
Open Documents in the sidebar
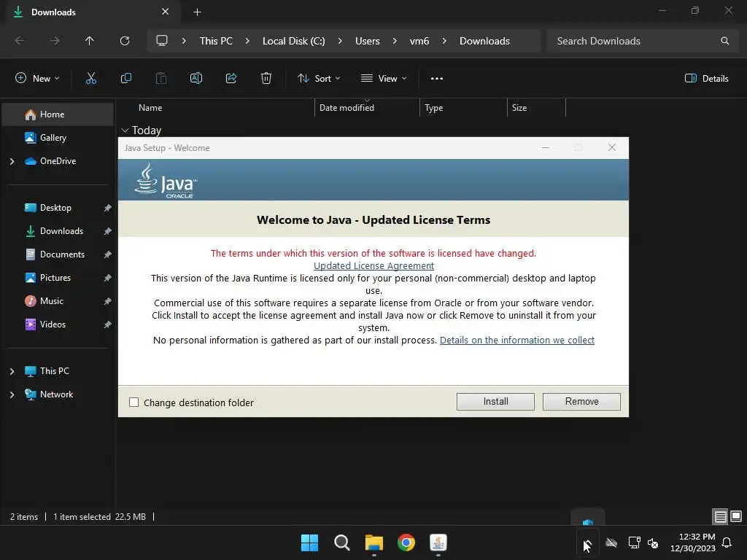pyautogui.click(x=58, y=254)
